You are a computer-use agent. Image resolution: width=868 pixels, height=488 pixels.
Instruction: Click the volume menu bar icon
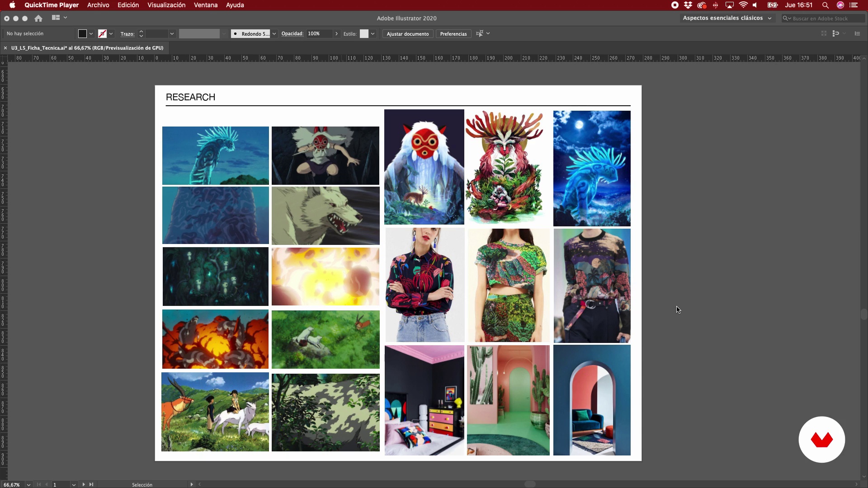tap(755, 5)
